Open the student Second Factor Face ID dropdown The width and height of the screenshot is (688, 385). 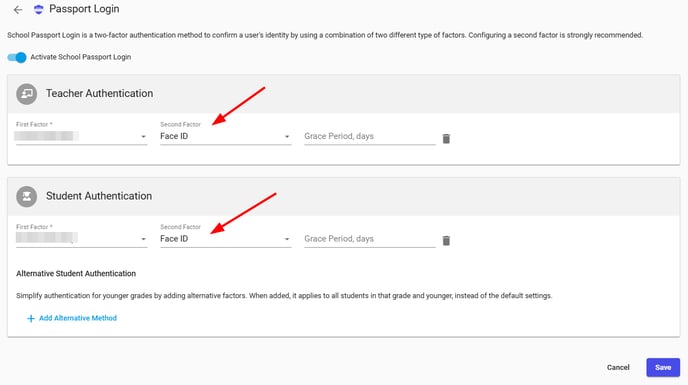(x=226, y=239)
